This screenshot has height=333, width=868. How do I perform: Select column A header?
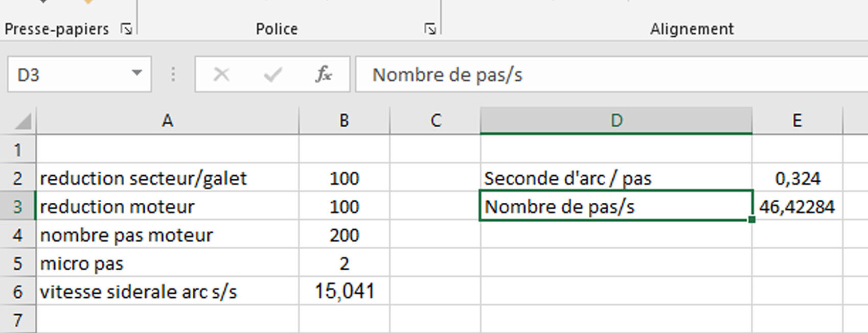tap(167, 121)
